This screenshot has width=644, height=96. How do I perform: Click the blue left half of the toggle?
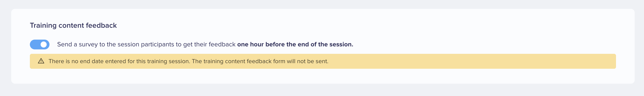pos(35,44)
